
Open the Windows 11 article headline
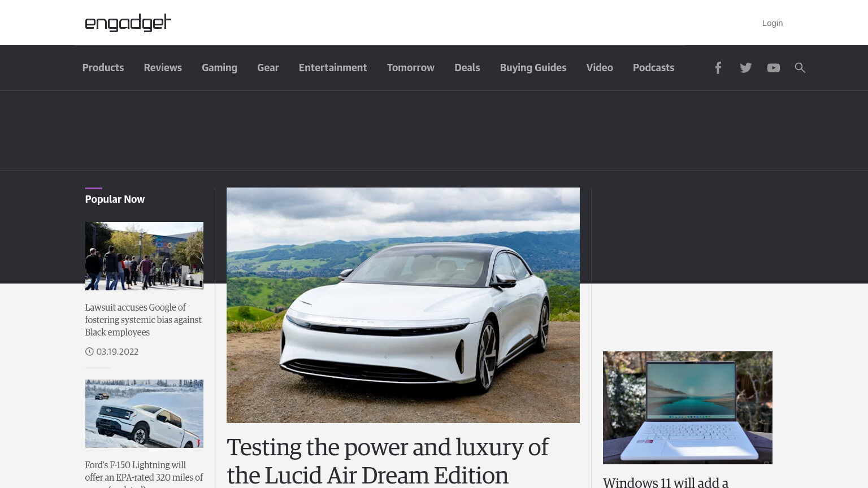coord(666,482)
